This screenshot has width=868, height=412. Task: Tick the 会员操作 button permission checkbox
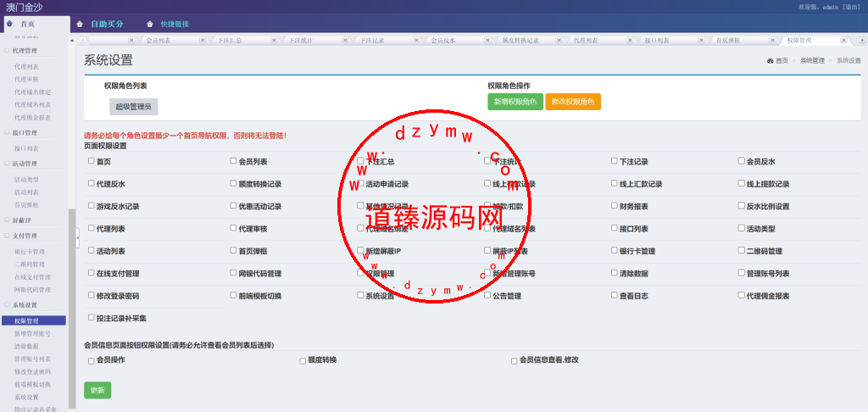coord(92,361)
